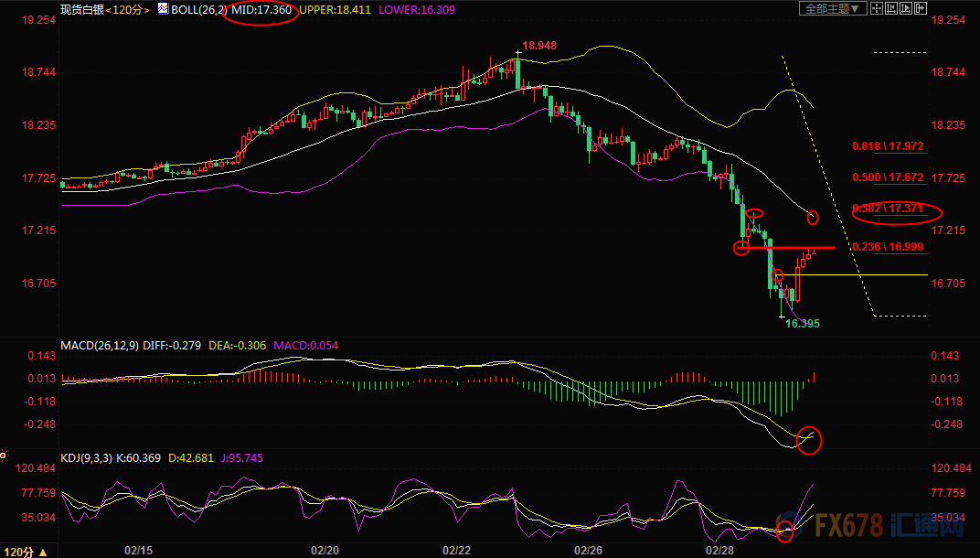Click the 0.236 \ 16.999 retracement label
The height and width of the screenshot is (558, 980).
[x=887, y=247]
